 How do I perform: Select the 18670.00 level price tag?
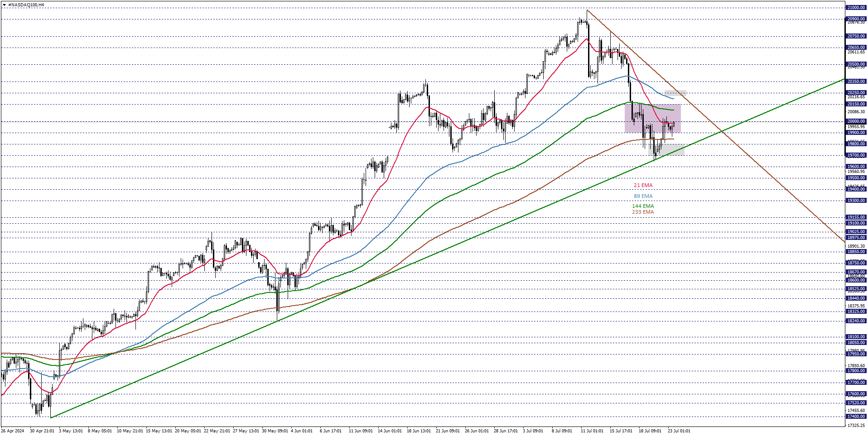coord(856,272)
